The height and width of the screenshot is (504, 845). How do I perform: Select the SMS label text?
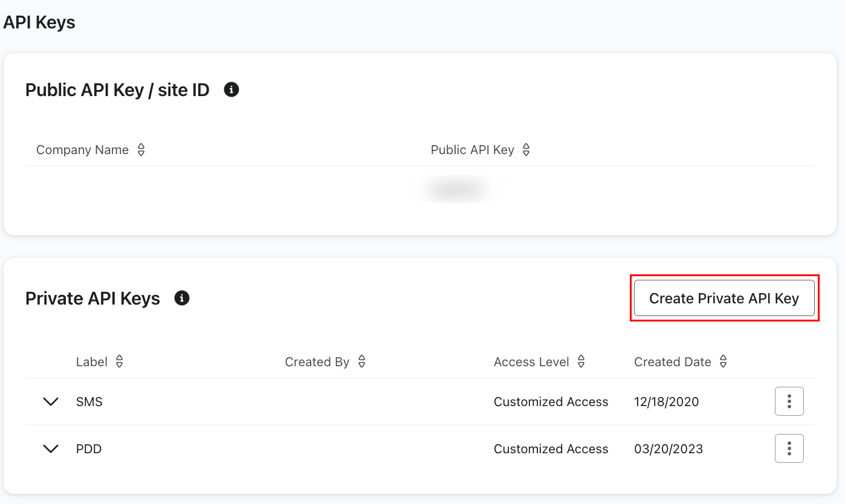(89, 402)
